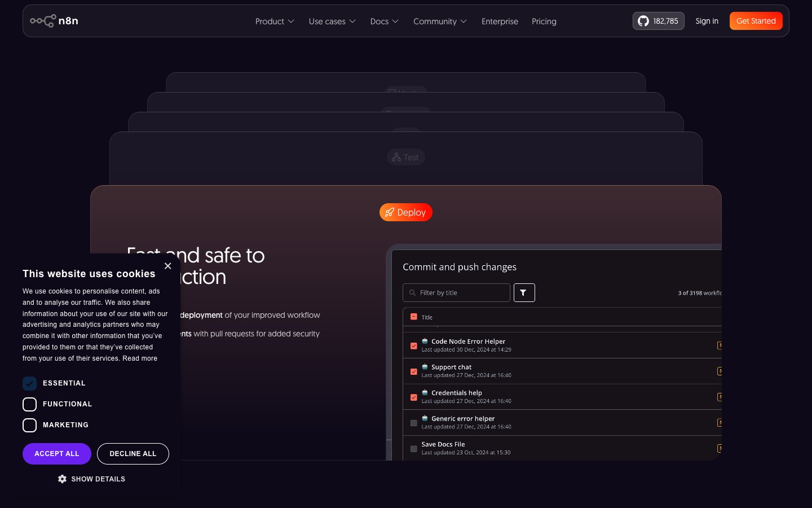The width and height of the screenshot is (812, 508).
Task: Click the n8n logo icon
Action: (x=43, y=21)
